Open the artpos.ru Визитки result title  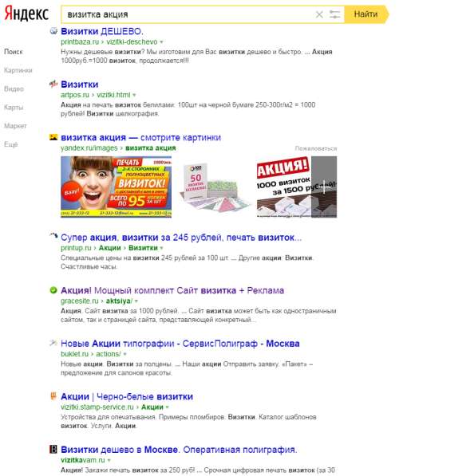pyautogui.click(x=79, y=85)
